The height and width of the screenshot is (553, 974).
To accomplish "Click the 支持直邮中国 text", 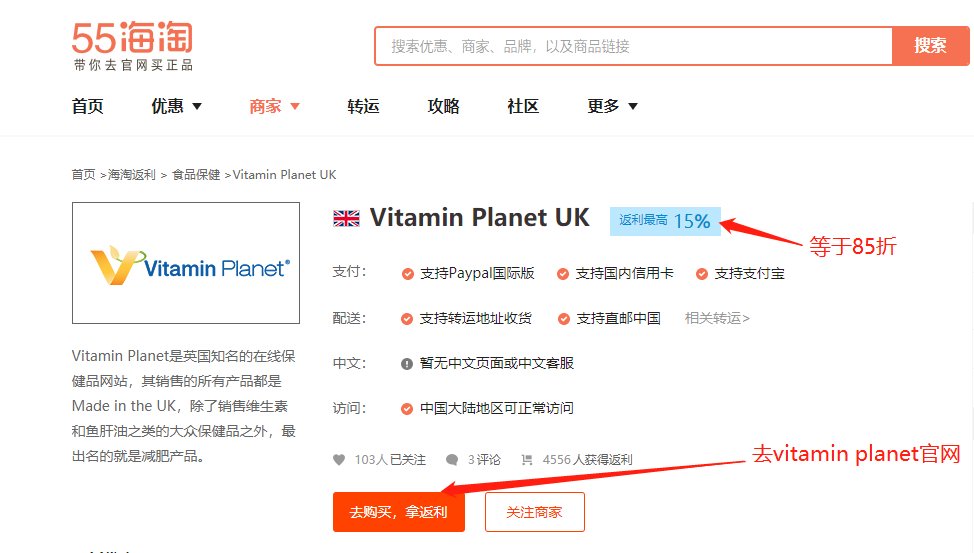I will [x=619, y=319].
